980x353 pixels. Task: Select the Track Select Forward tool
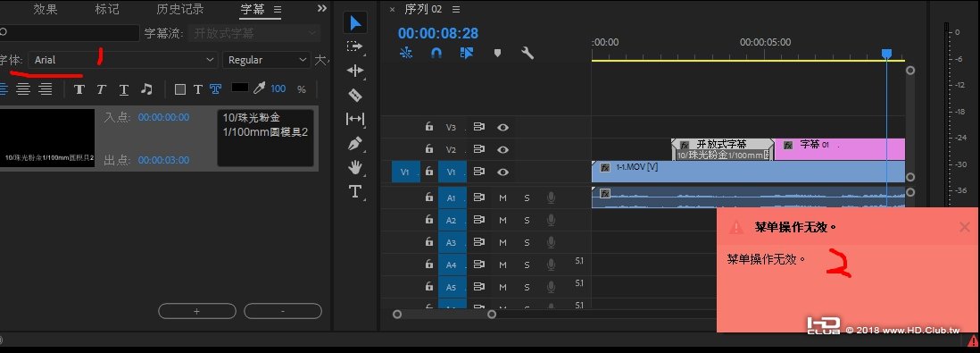click(355, 46)
